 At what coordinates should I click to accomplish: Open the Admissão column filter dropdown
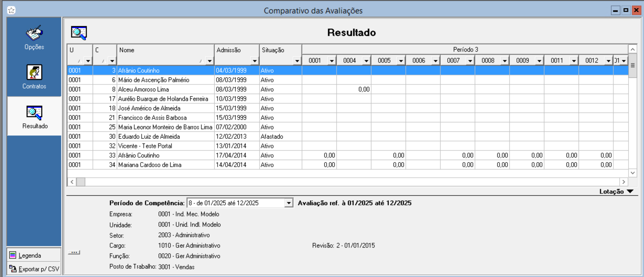coord(254,61)
